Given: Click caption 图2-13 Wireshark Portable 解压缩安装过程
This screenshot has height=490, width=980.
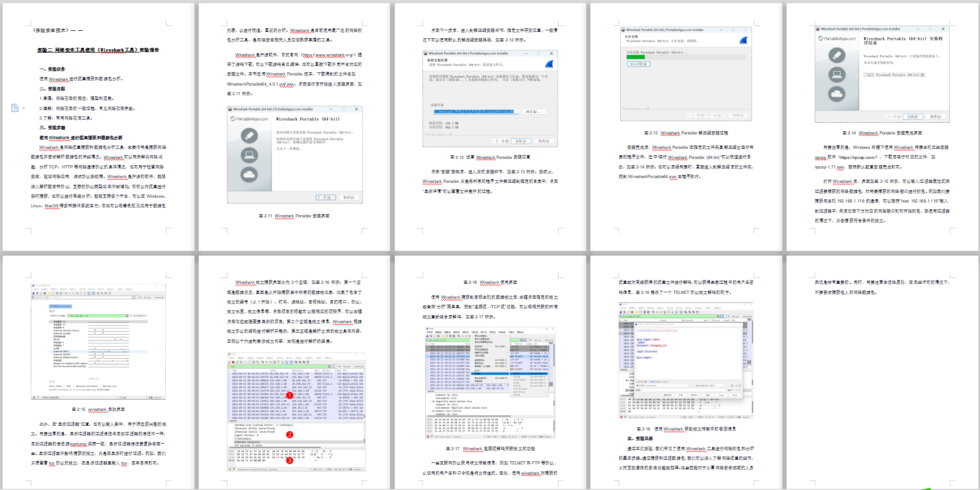Looking at the screenshot, I should click(x=686, y=133).
